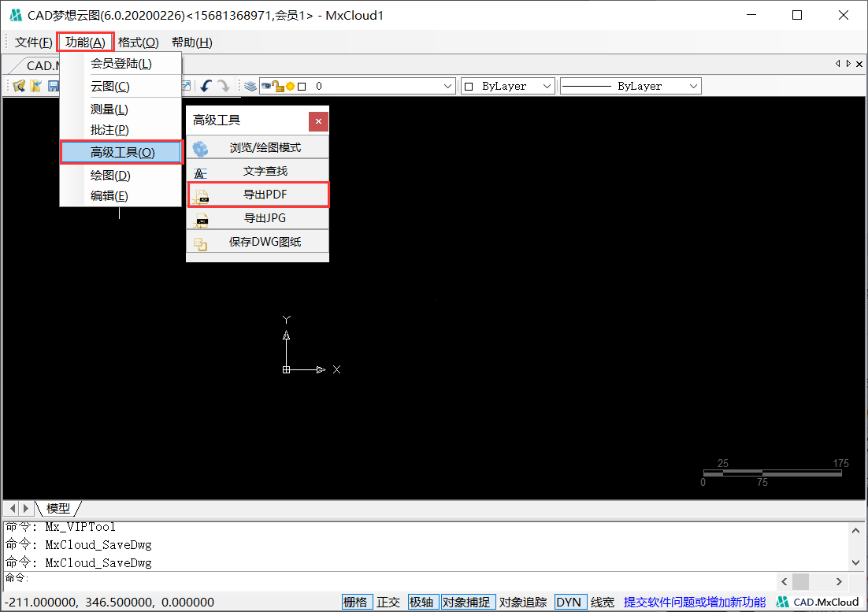Screen dimensions: 868x612
Task: Click 提交软件问题或增加新功能 link
Action: pyautogui.click(x=695, y=602)
